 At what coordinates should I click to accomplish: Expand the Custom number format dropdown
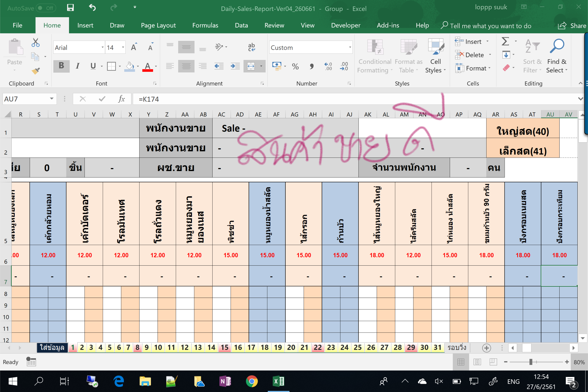tap(350, 47)
